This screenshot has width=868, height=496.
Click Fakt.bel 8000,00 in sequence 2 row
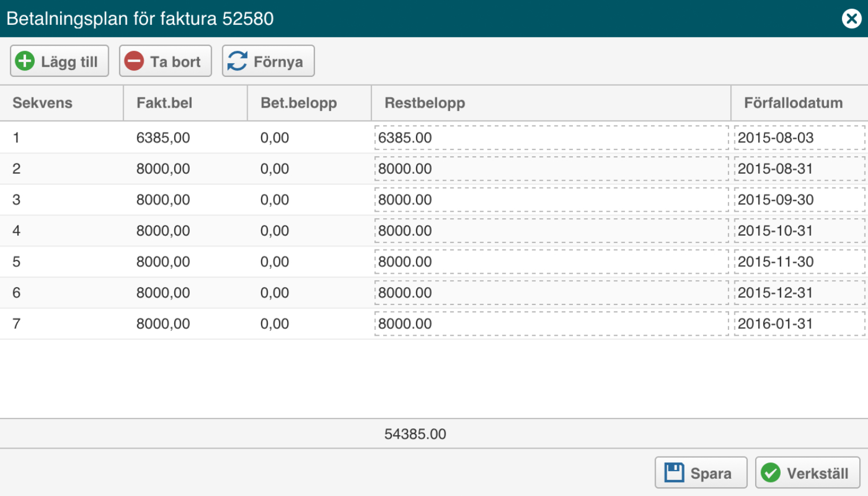(x=163, y=168)
